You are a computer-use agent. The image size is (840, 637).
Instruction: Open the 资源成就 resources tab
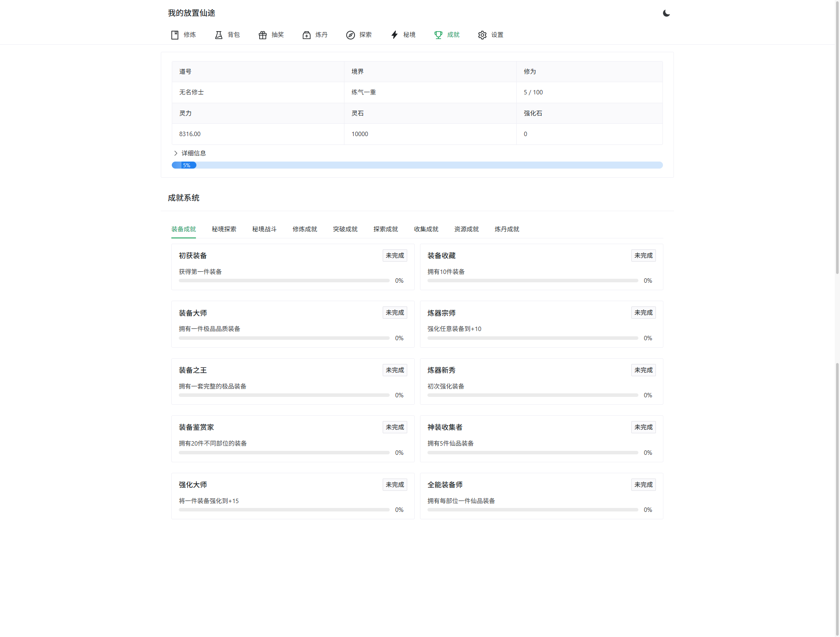click(x=467, y=229)
